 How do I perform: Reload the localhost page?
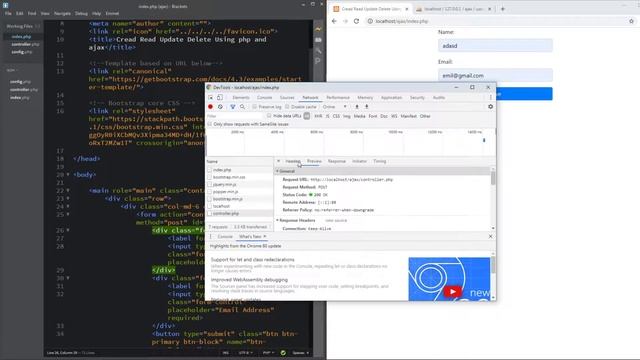pos(356,21)
